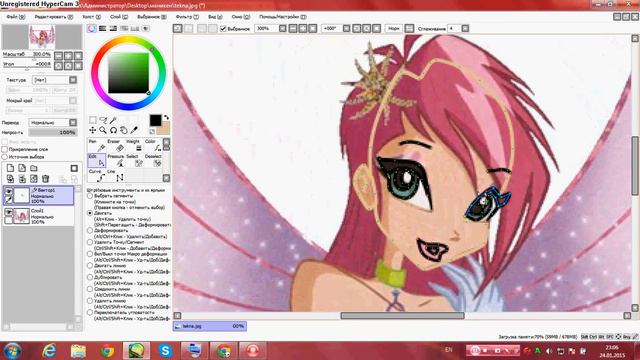Open Internet Explorer from the taskbar
The width and height of the screenshot is (640, 360).
49,351
